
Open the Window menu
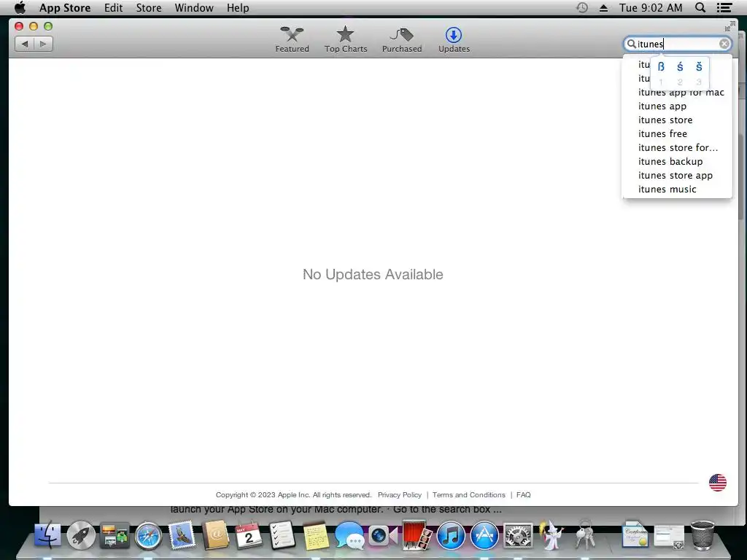(x=194, y=7)
